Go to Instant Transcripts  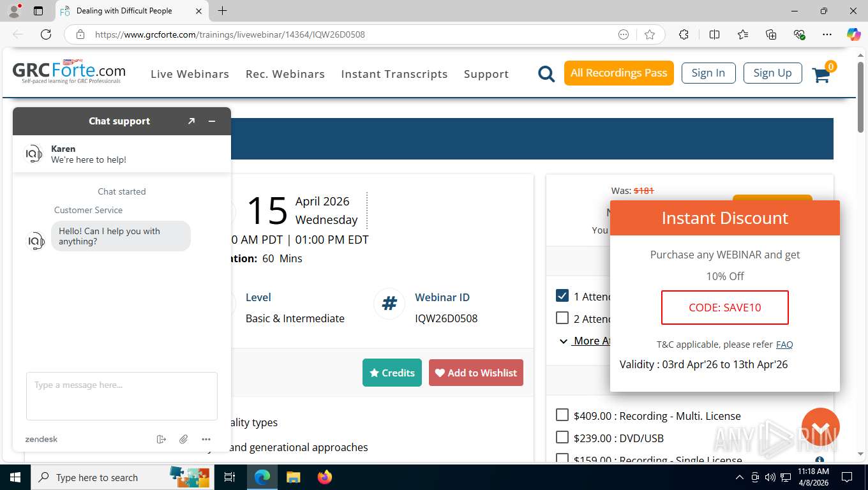394,74
